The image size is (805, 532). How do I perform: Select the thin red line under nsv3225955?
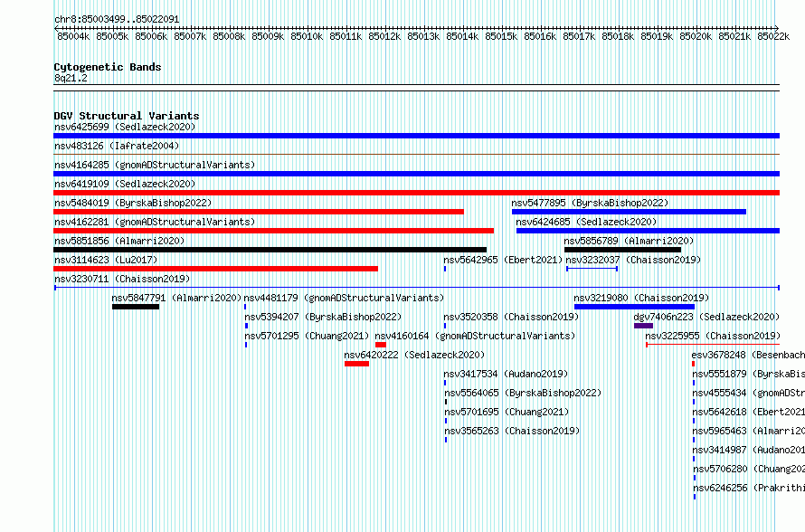[x=713, y=345]
